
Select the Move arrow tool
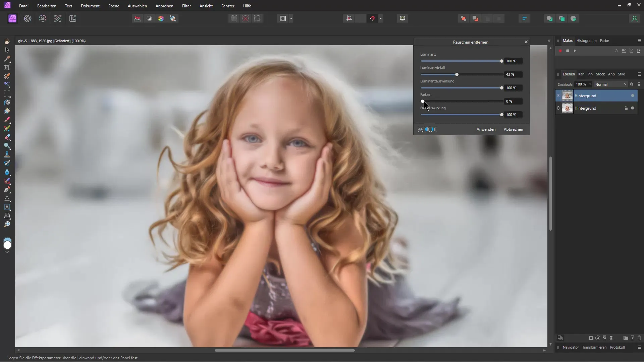7,50
